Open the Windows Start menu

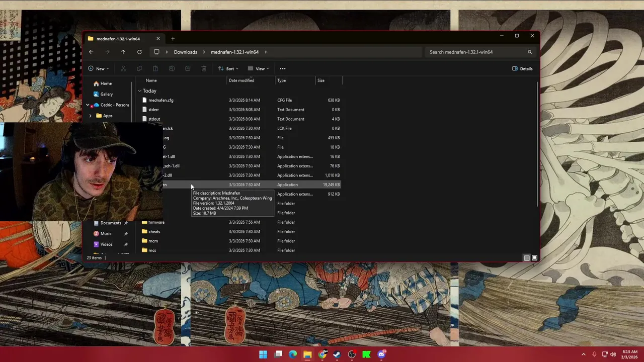coord(263,354)
